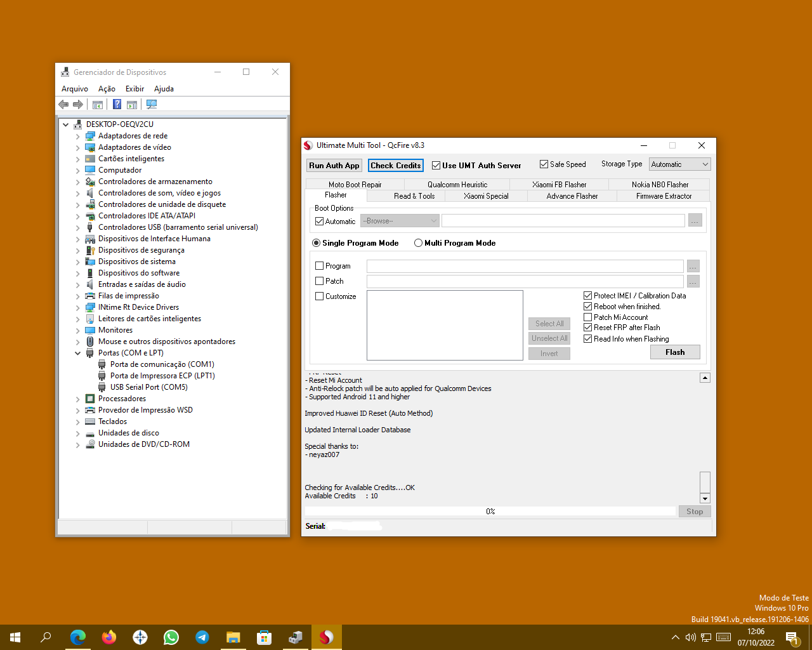The image size is (812, 650).
Task: Select the Monitores category icon
Action: point(90,330)
